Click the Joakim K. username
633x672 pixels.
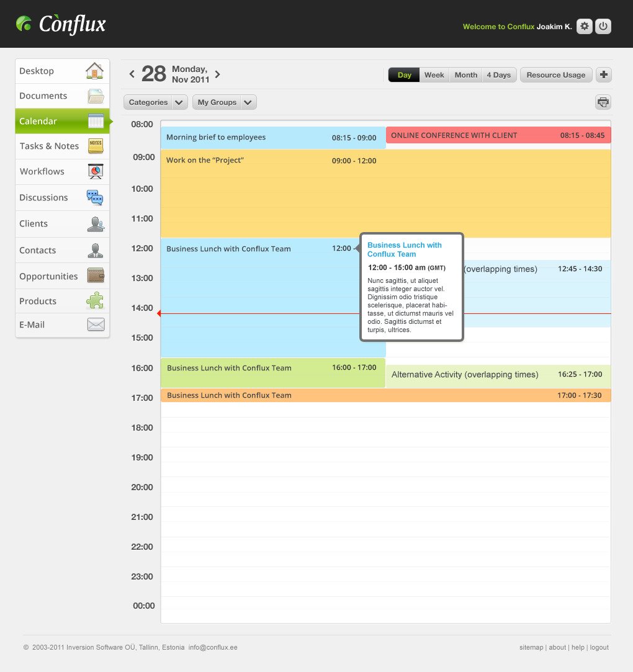(x=554, y=27)
